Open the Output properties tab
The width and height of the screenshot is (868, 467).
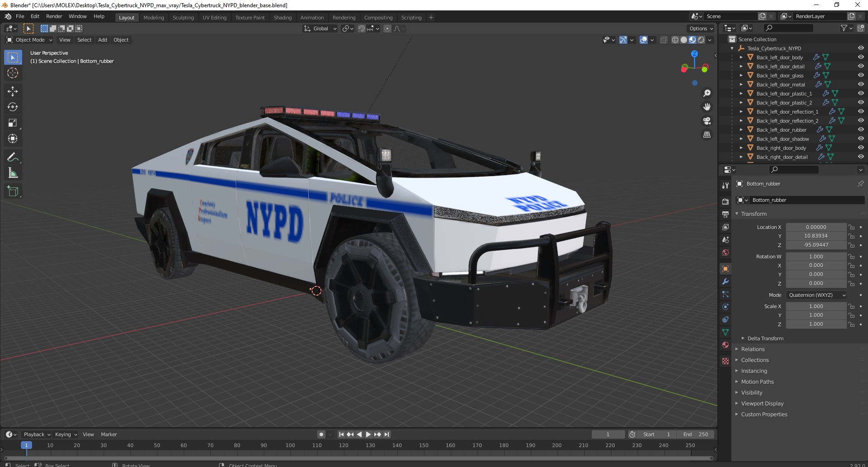pyautogui.click(x=725, y=214)
